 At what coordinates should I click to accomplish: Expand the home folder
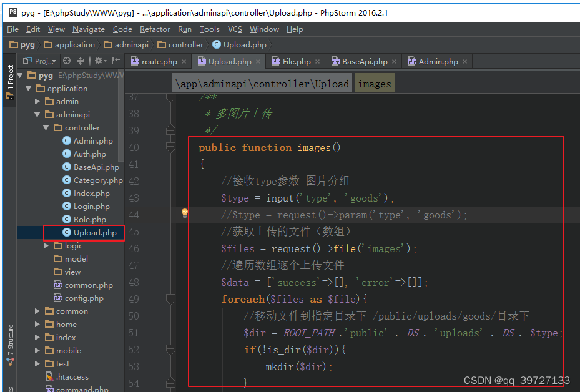click(37, 325)
